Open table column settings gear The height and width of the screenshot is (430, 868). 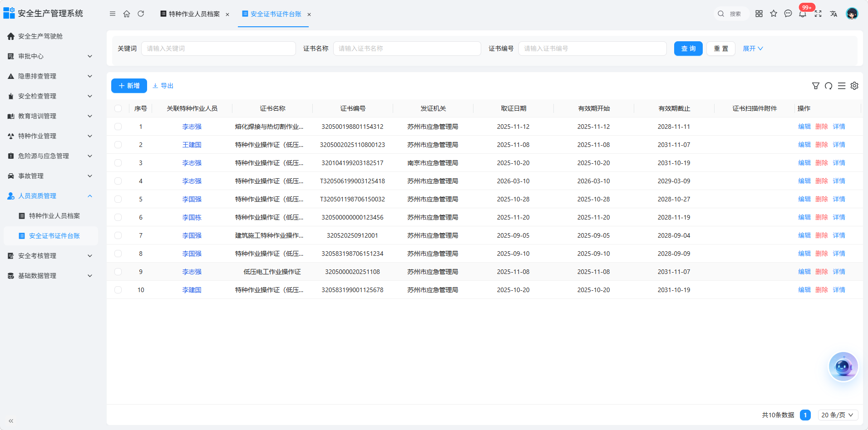[854, 86]
